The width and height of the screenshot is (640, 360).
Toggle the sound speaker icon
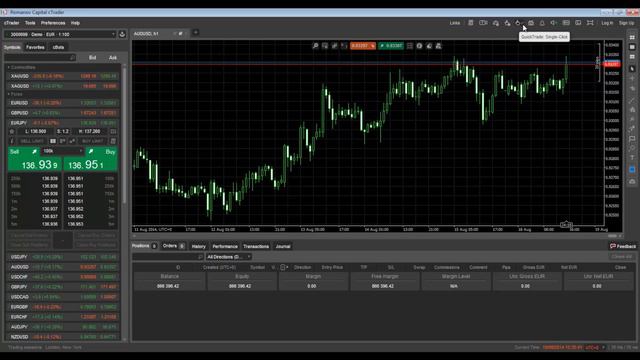pyautogui.click(x=553, y=23)
